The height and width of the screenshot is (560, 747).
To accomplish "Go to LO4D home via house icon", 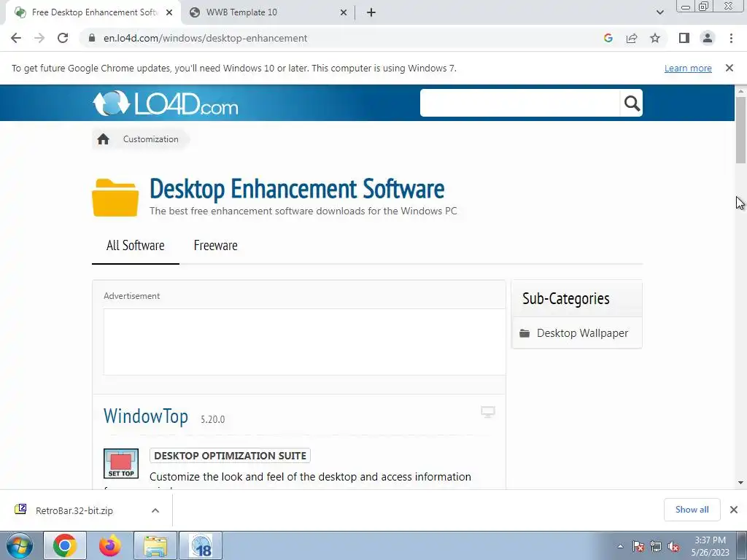I will (103, 139).
